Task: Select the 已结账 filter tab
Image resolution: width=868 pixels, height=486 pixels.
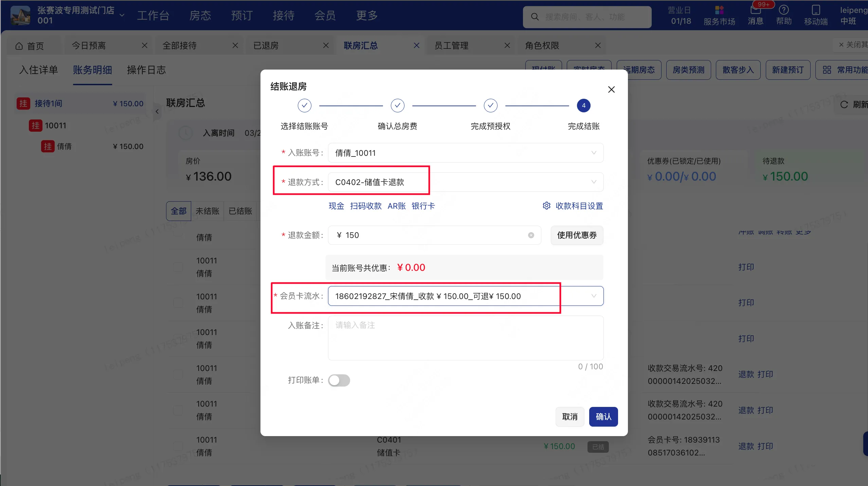Action: tap(240, 211)
